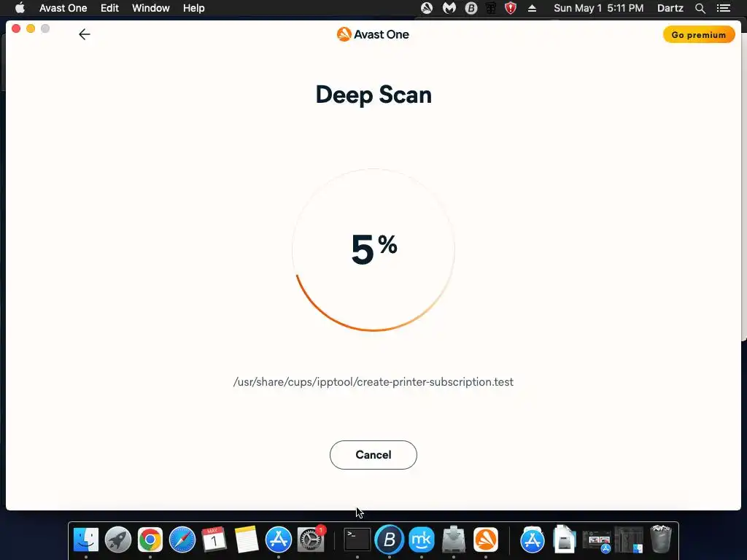Open Spotlight search magnifier
Screen dimensions: 747x560
700,8
